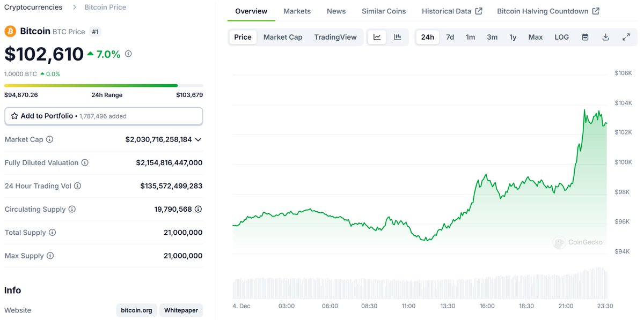Expand chart to fullscreen icon
This screenshot has width=644, height=320.
click(x=626, y=37)
